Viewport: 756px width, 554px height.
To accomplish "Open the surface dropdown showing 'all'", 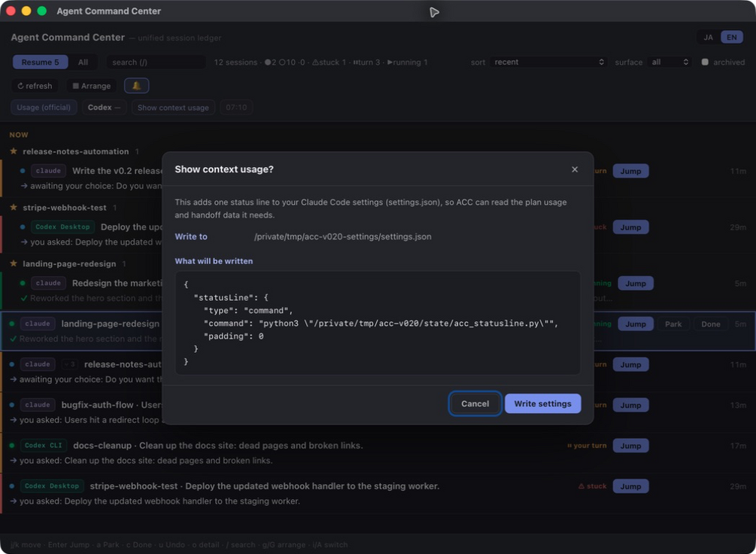I will tap(669, 62).
